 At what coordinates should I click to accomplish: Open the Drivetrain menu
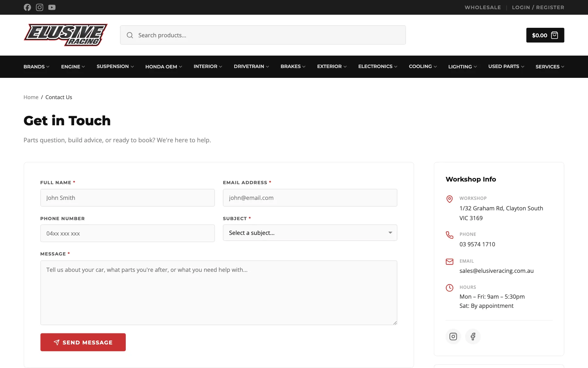click(x=252, y=66)
